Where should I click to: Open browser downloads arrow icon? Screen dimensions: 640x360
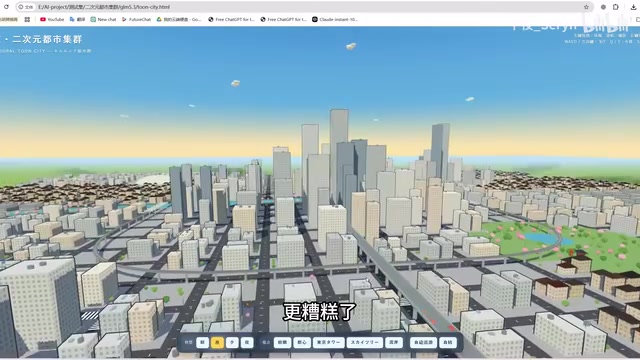tap(633, 7)
